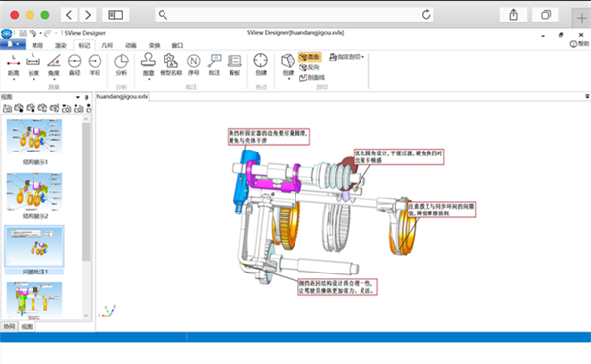Click the help (帮助) button
Image resolution: width=591 pixels, height=364 pixels.
[x=580, y=44]
